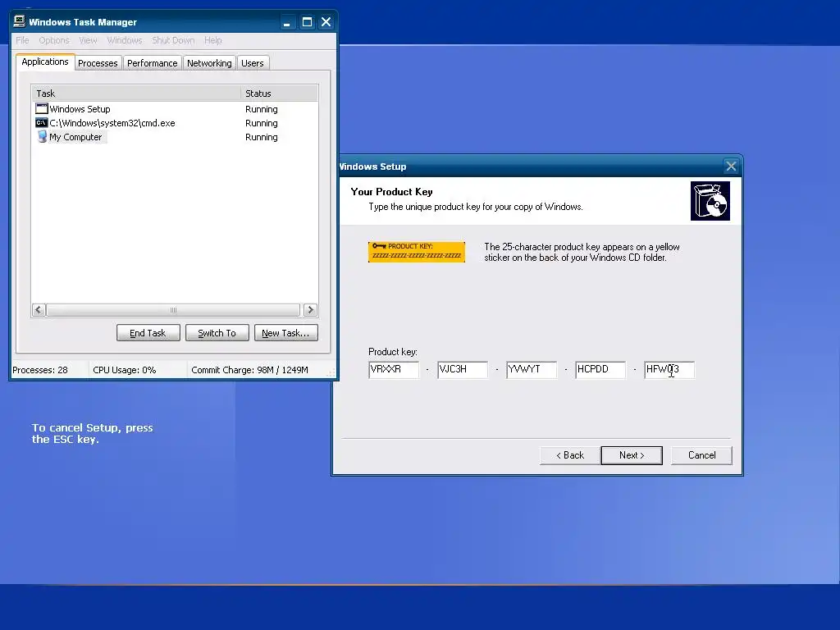Open the Windows menu in Task Manager
840x630 pixels.
pyautogui.click(x=125, y=40)
